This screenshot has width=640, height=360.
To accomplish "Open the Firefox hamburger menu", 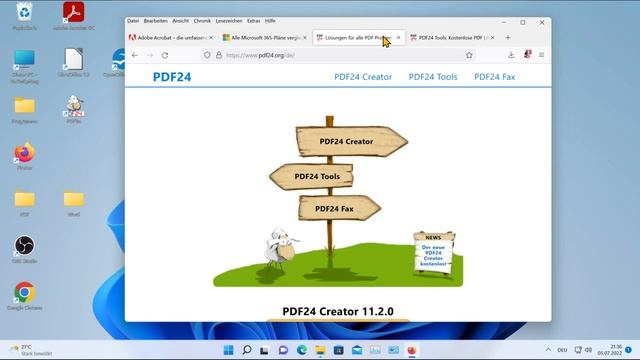I will [542, 55].
